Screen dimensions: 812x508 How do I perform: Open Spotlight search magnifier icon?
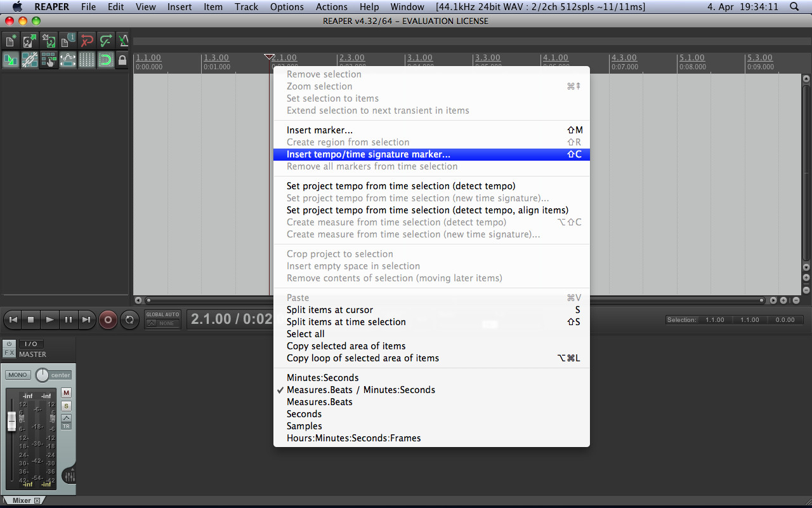(794, 7)
